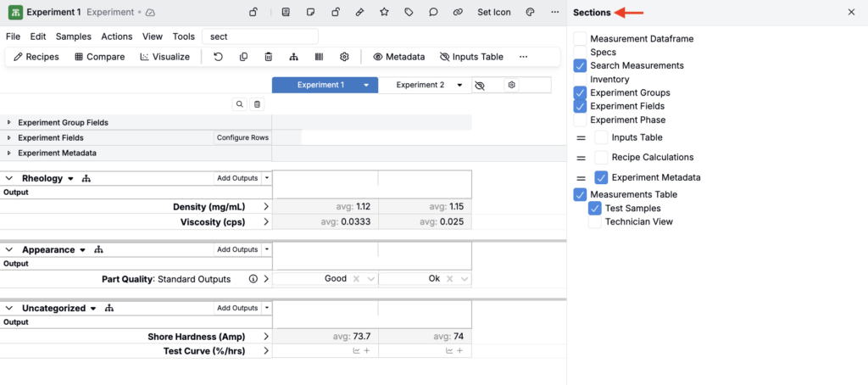Click the undo arrow in toolbar
The image size is (868, 385).
pos(218,57)
